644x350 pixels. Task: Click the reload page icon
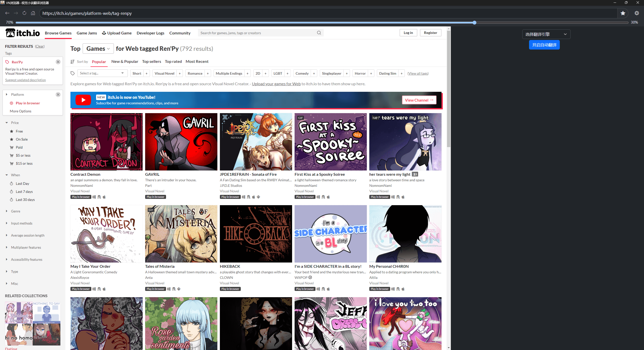(x=24, y=13)
